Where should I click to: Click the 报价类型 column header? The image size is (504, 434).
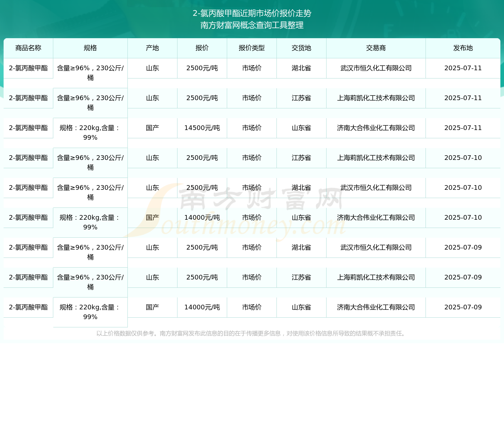252,48
